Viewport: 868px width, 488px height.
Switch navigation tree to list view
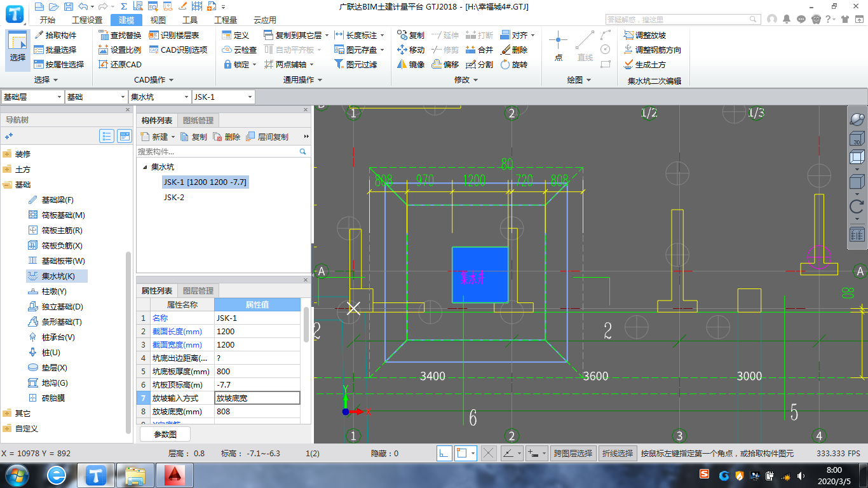[107, 136]
